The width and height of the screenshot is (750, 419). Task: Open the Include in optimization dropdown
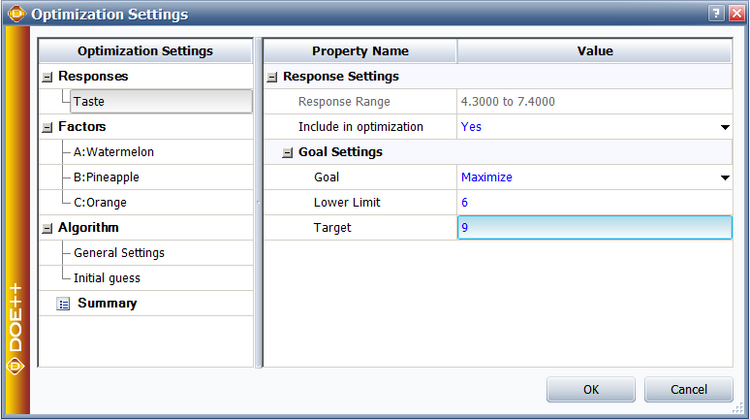[724, 127]
